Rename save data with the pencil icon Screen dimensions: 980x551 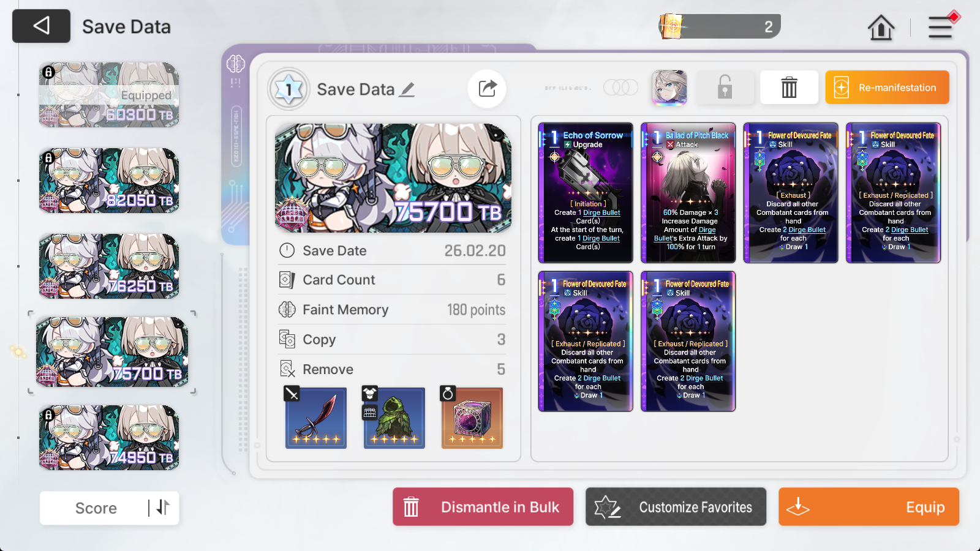[407, 89]
